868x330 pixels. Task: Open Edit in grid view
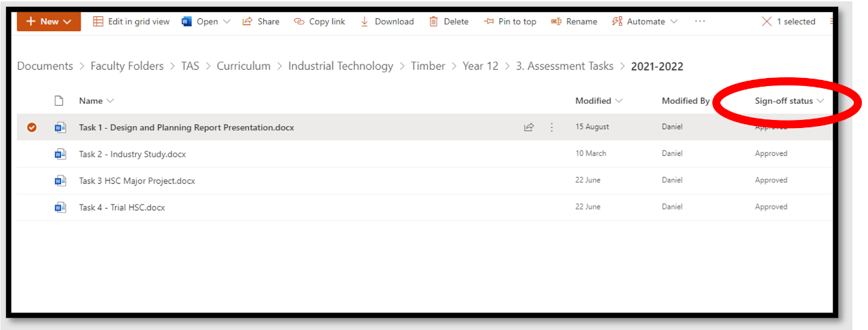pyautogui.click(x=131, y=22)
